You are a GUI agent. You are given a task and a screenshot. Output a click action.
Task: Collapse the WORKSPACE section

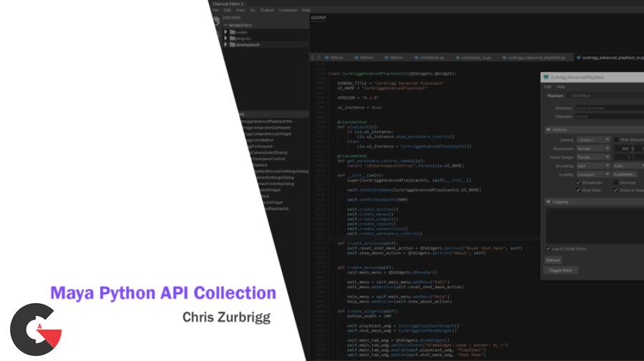pos(225,26)
